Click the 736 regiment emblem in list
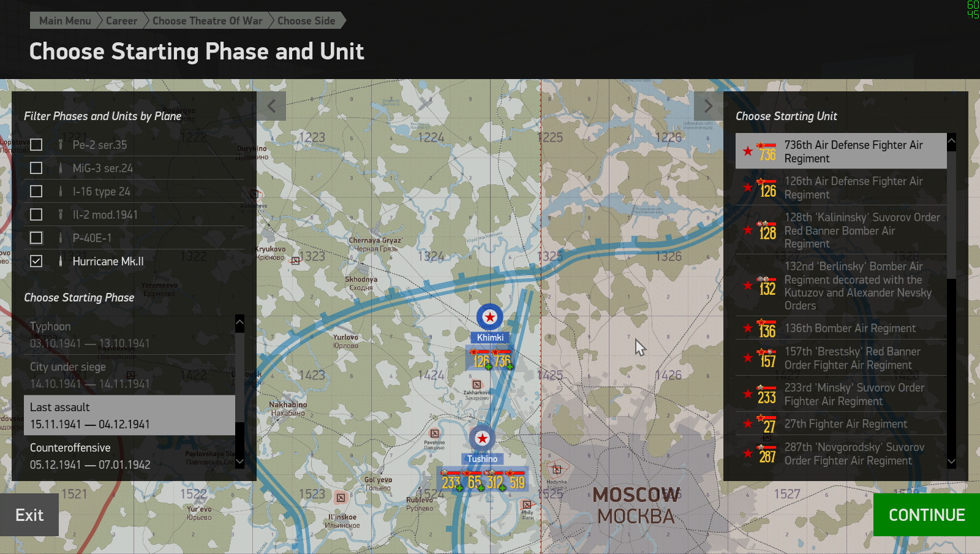980x554 pixels. 767,151
